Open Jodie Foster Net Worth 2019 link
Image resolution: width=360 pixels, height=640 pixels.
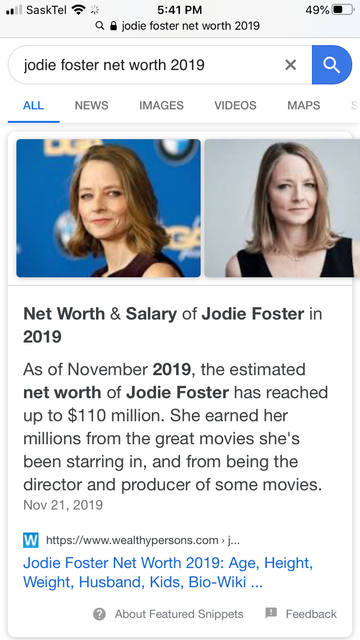[x=168, y=572]
